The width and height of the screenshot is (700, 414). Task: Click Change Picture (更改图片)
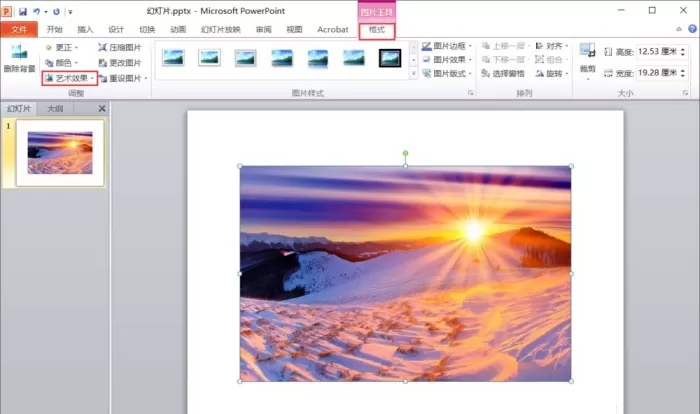[120, 63]
